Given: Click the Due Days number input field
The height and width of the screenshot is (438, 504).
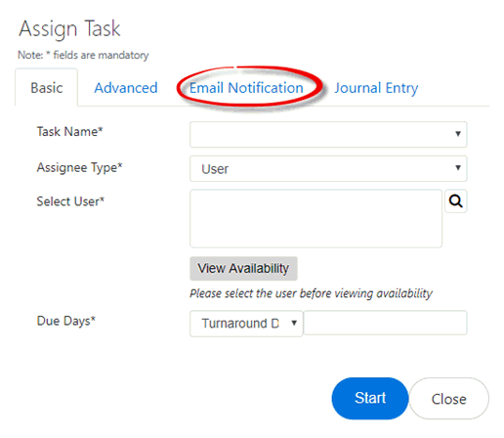Looking at the screenshot, I should [x=385, y=323].
